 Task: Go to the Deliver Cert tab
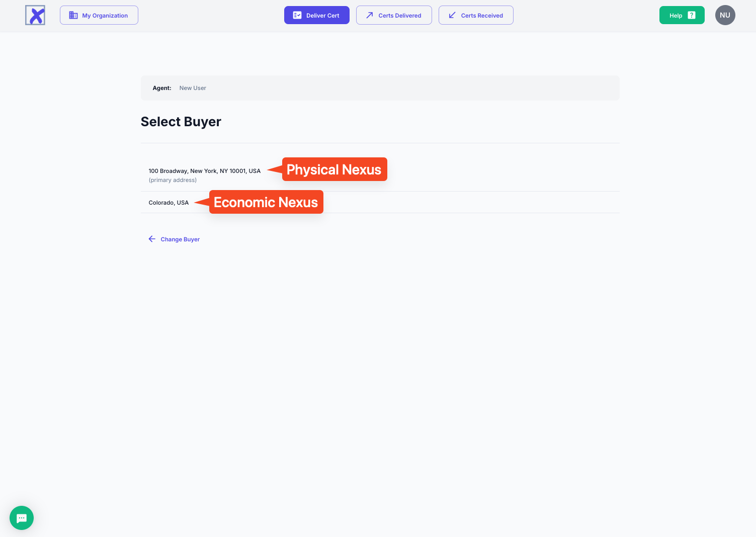click(x=317, y=15)
